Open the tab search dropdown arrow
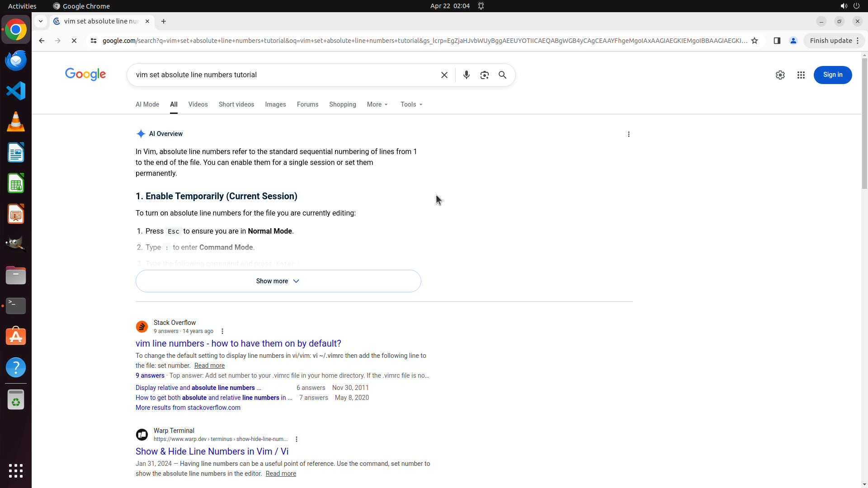Image resolution: width=868 pixels, height=488 pixels. pos(41,21)
